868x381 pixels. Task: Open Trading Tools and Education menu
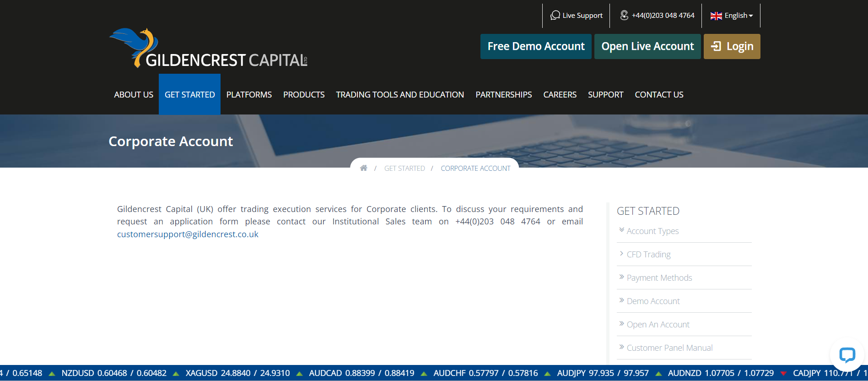click(x=400, y=94)
